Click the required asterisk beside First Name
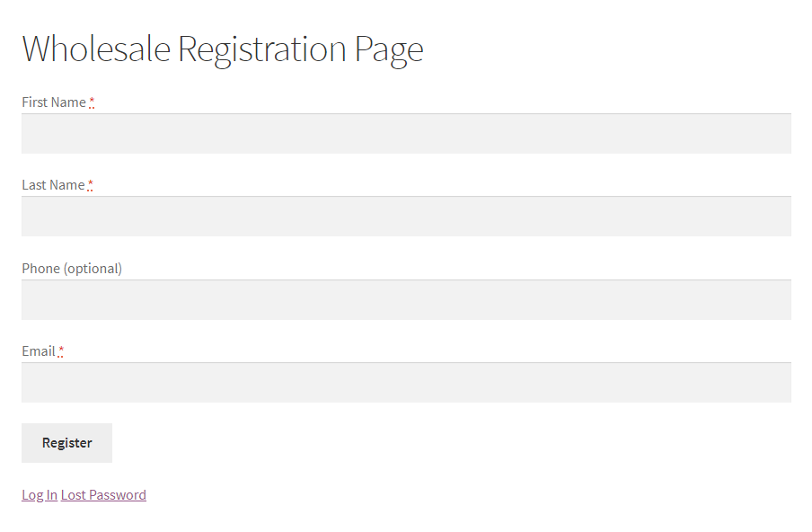The height and width of the screenshot is (532, 812). click(92, 103)
